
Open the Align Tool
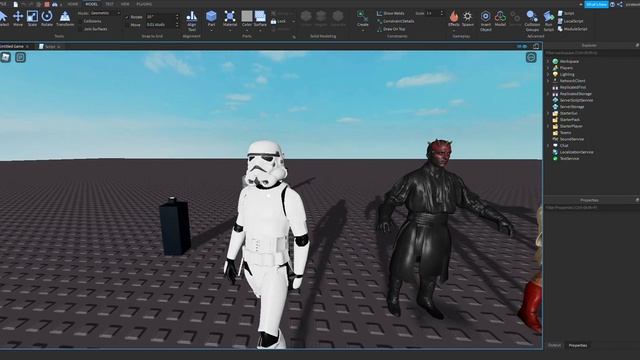(x=191, y=20)
